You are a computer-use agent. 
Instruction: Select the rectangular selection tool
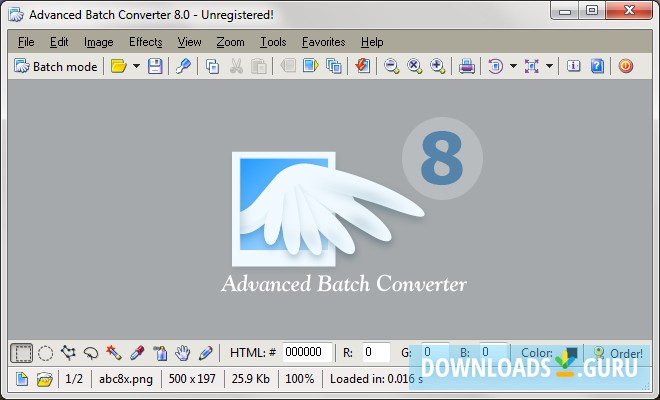click(x=21, y=353)
